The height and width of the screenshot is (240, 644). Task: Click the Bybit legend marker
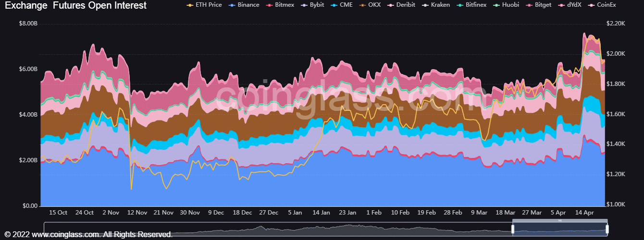pos(305,5)
